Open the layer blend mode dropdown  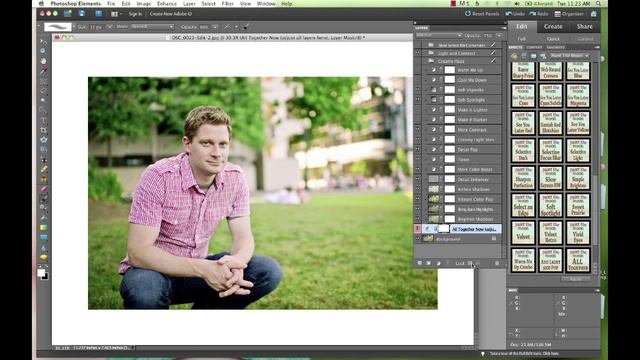coord(439,36)
